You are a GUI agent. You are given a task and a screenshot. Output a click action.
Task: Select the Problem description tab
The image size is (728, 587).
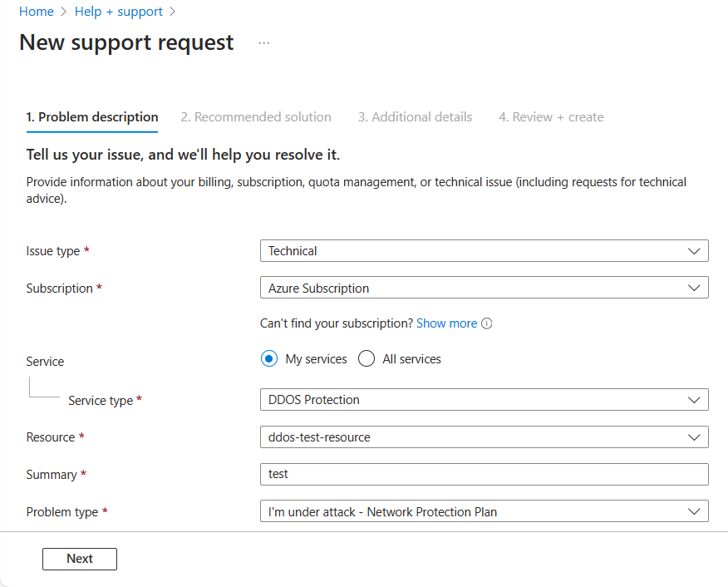(92, 116)
